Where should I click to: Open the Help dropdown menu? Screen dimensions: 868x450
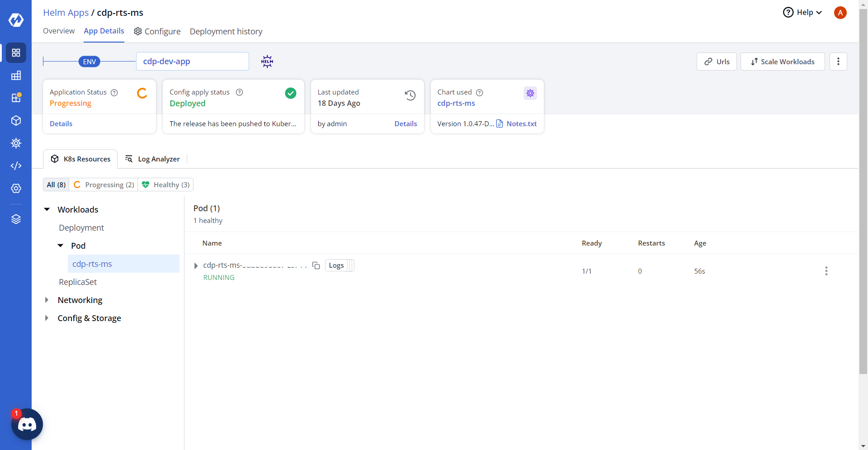(802, 12)
